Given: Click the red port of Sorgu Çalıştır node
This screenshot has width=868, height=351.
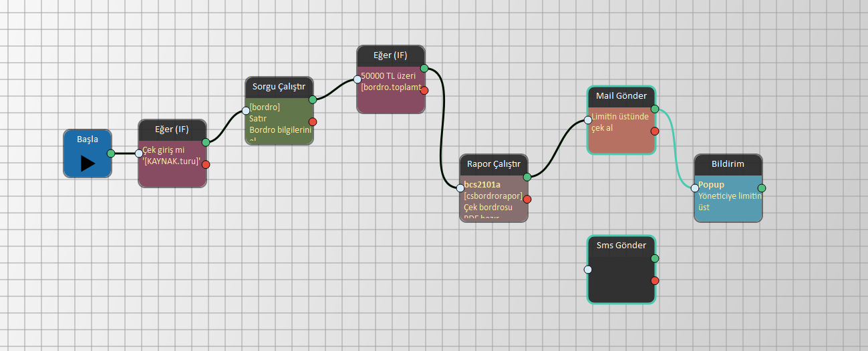Looking at the screenshot, I should click(313, 121).
